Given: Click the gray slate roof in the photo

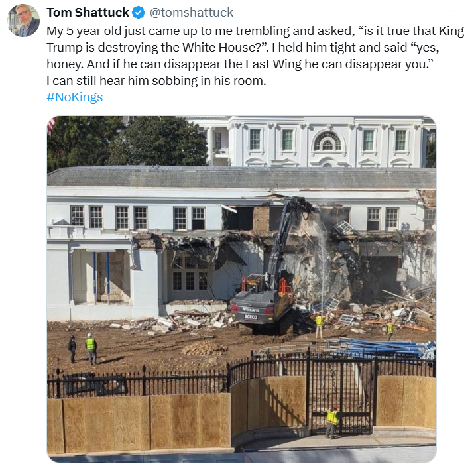Looking at the screenshot, I should pyautogui.click(x=241, y=177).
